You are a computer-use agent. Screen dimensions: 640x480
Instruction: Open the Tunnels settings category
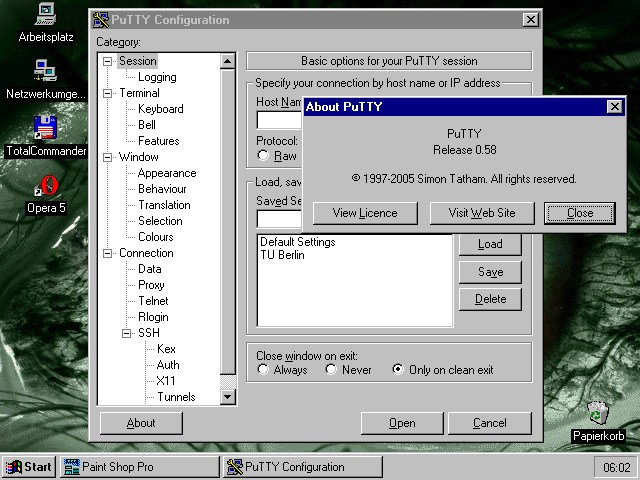coord(176,397)
